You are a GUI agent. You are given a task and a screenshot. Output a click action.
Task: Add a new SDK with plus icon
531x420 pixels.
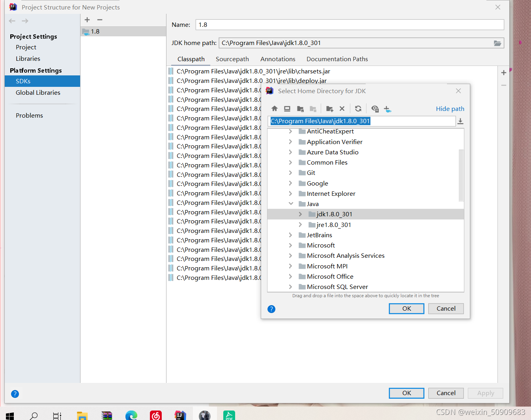[x=87, y=20]
